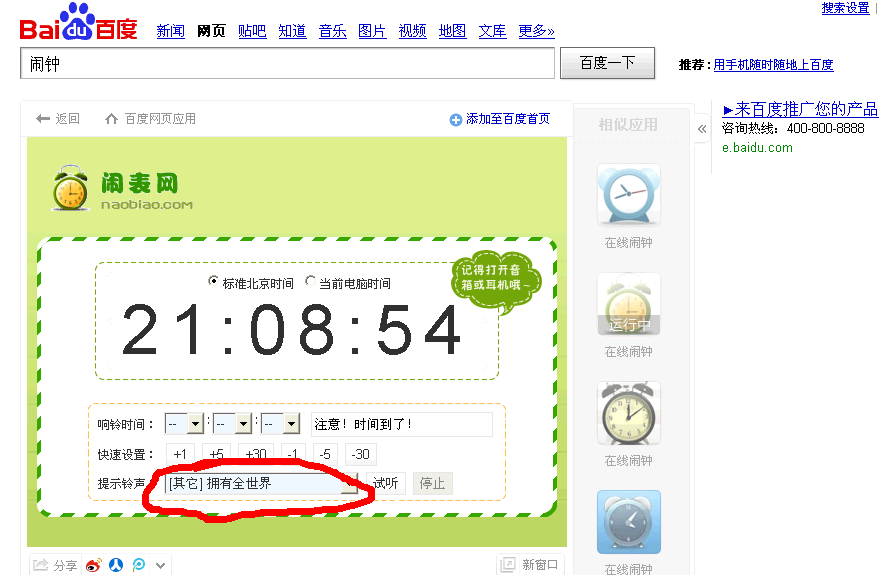
Task: Open the running green alarm clock app
Action: click(x=628, y=304)
